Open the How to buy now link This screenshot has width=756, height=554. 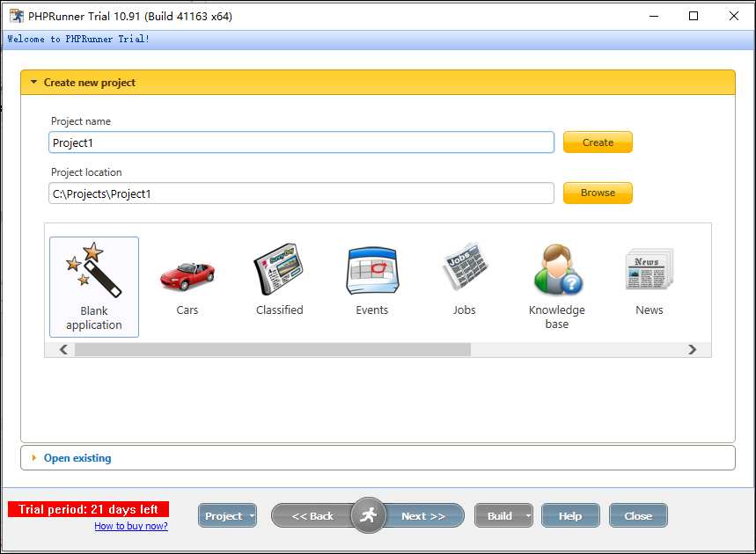[x=131, y=526]
